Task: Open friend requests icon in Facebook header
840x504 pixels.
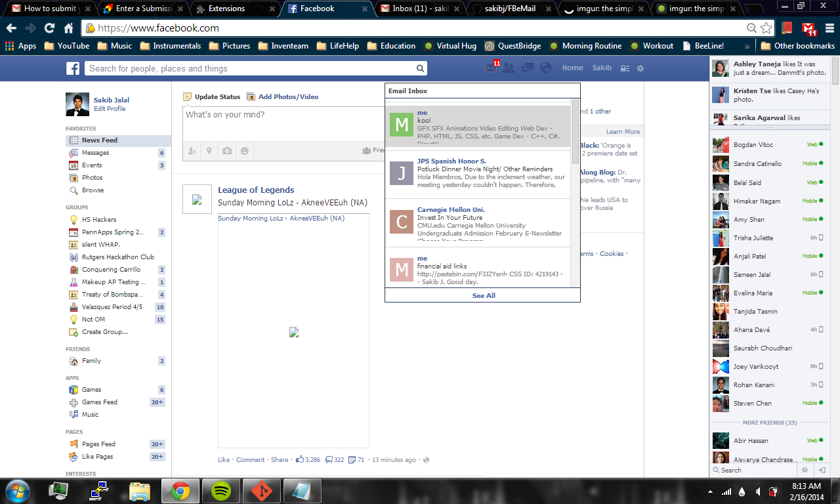Action: coord(509,68)
